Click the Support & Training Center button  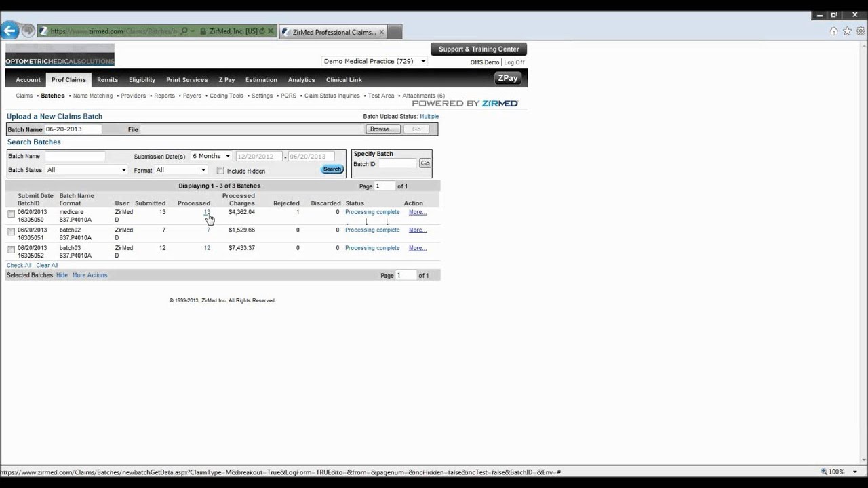[x=479, y=49]
